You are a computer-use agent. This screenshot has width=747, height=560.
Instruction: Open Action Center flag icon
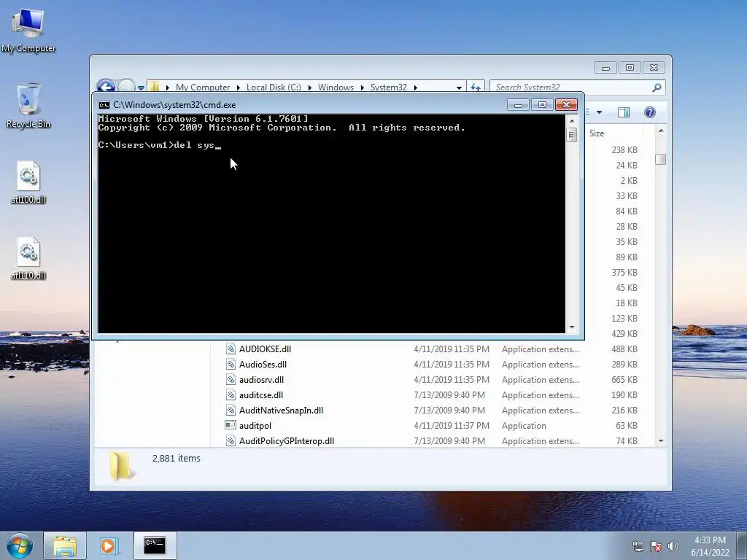(656, 546)
